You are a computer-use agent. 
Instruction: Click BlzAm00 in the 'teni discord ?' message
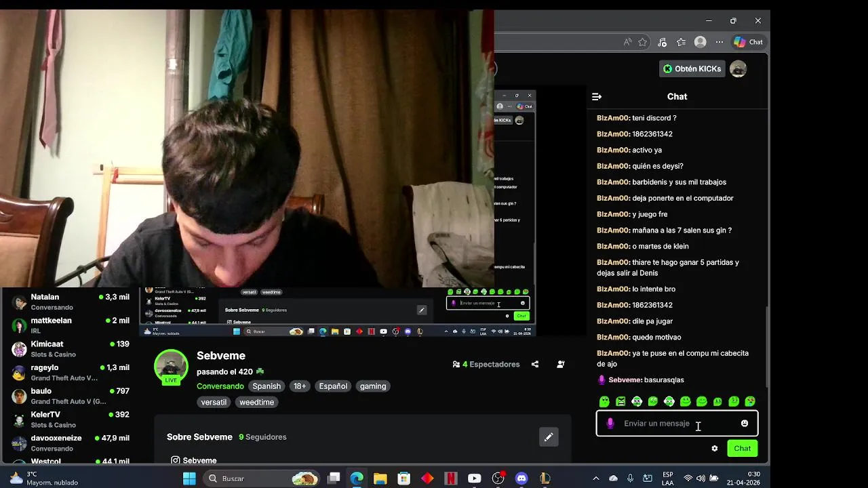(613, 118)
